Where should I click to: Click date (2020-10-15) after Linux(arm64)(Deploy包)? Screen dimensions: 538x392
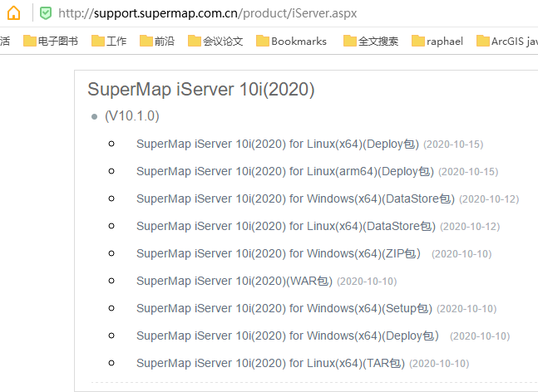pyautogui.click(x=468, y=172)
